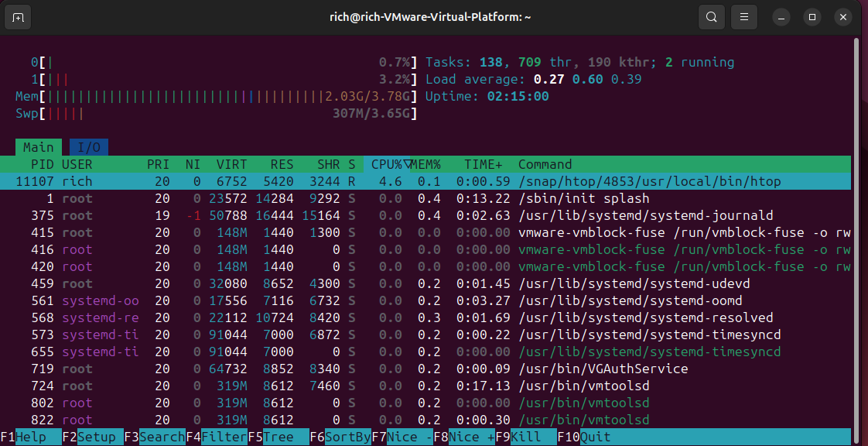
Task: Click F6 SortBy in footer
Action: click(347, 437)
